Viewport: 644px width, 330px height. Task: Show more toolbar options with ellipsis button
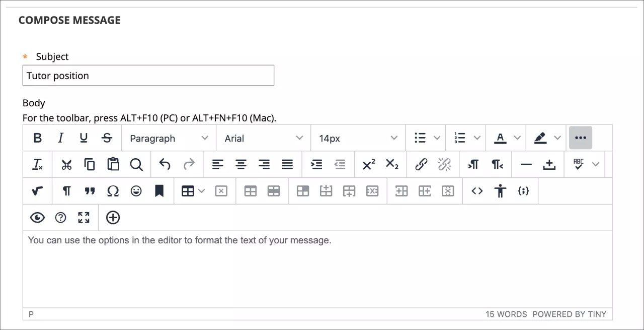[580, 137]
